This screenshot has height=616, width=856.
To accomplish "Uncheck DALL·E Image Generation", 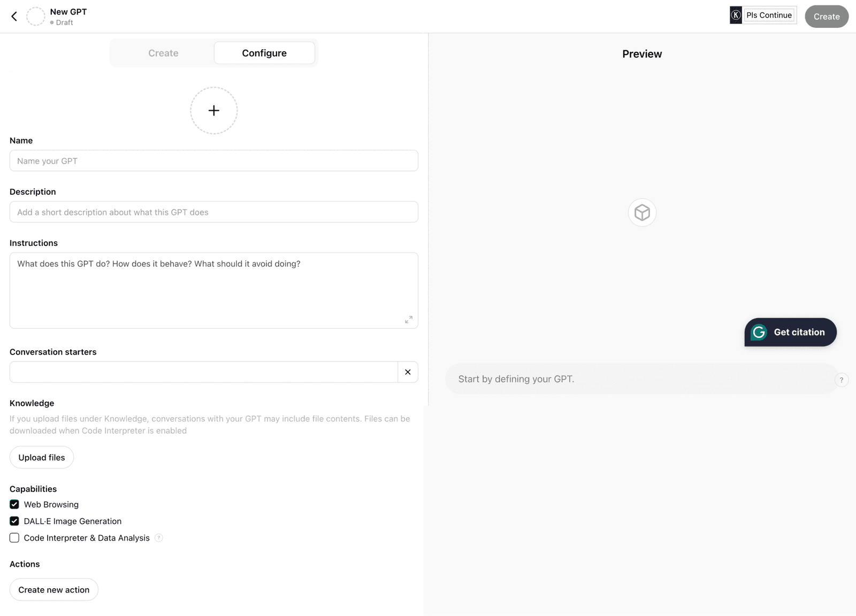I will click(14, 521).
